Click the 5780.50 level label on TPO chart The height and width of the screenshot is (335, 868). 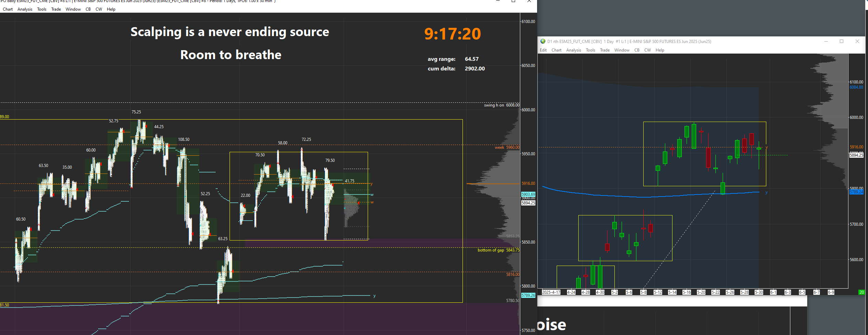pos(513,301)
